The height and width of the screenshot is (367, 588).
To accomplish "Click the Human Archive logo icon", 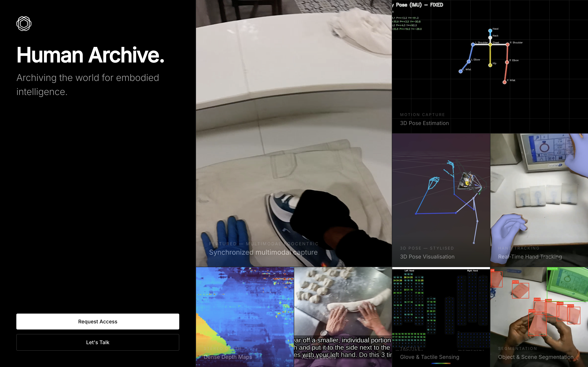I will click(24, 23).
